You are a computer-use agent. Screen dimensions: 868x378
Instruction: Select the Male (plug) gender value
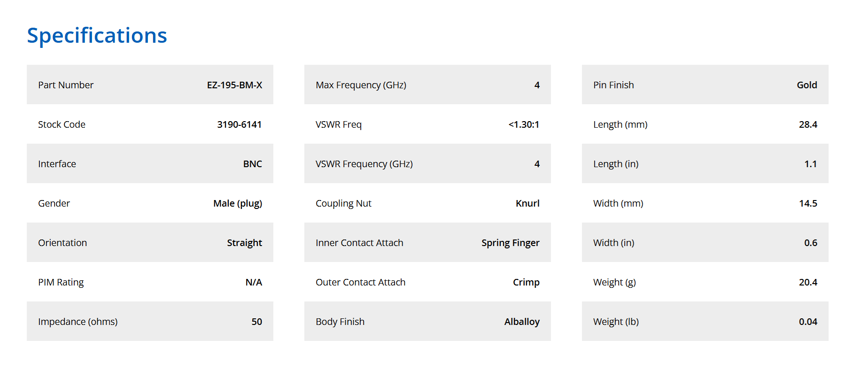click(238, 203)
